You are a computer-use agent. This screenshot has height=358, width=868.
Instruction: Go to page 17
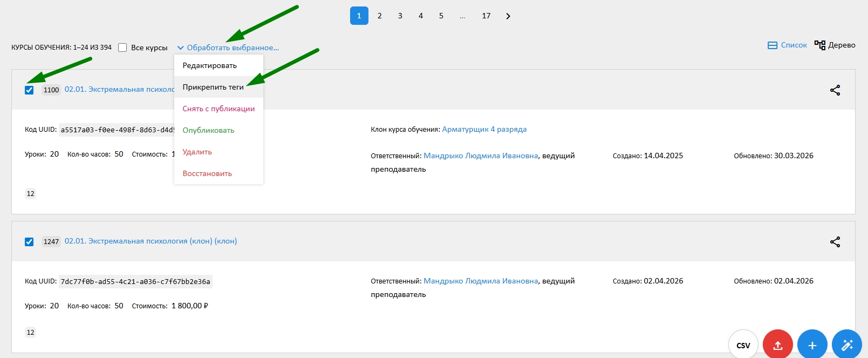486,16
